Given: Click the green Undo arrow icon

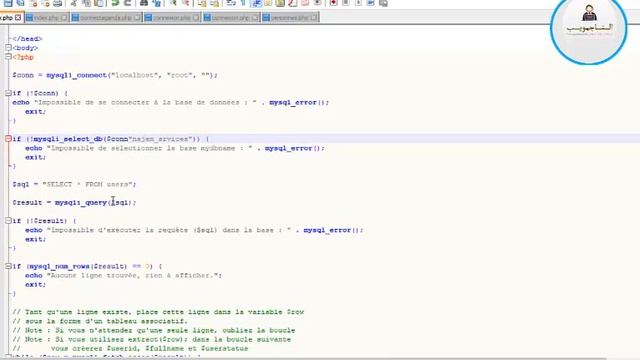Looking at the screenshot, I should pyautogui.click(x=116, y=3).
